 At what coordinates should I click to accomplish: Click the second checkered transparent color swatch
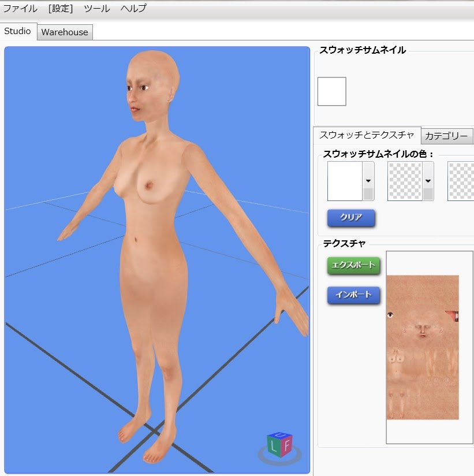pos(405,181)
